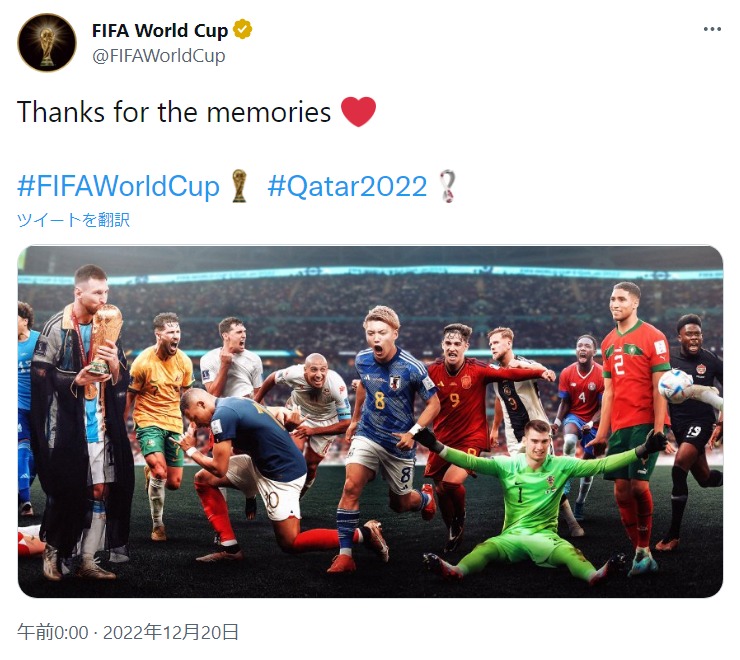Click the FIFA World Cup trophy avatar

coord(47,42)
